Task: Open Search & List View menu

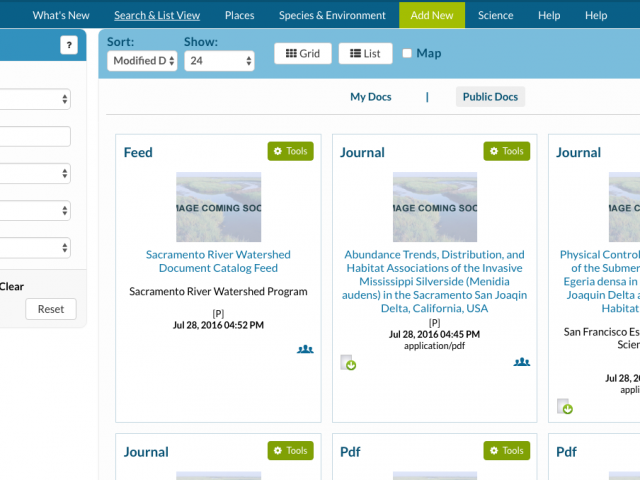Action: [x=157, y=16]
